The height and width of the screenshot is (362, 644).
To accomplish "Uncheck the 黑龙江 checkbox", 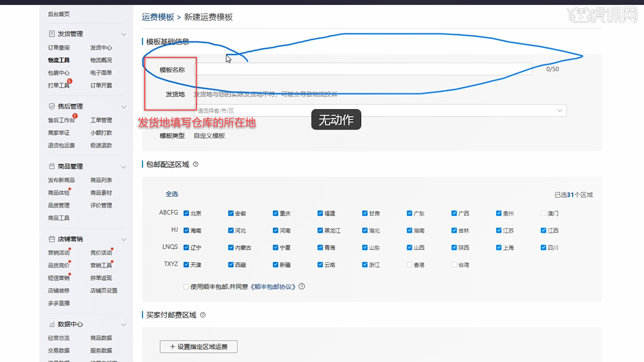I will coord(320,230).
